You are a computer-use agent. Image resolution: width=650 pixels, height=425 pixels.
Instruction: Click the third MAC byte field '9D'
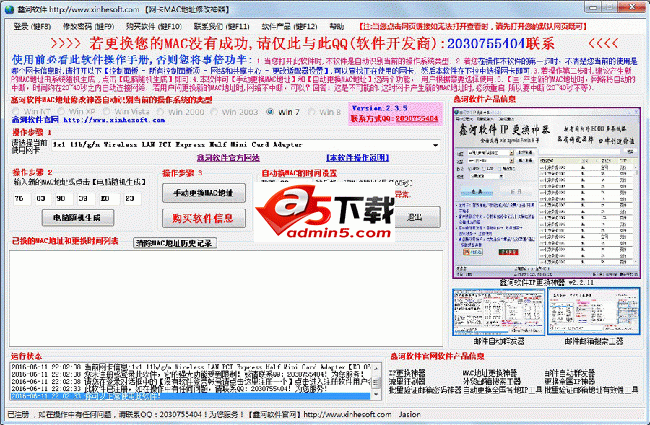pyautogui.click(x=64, y=199)
